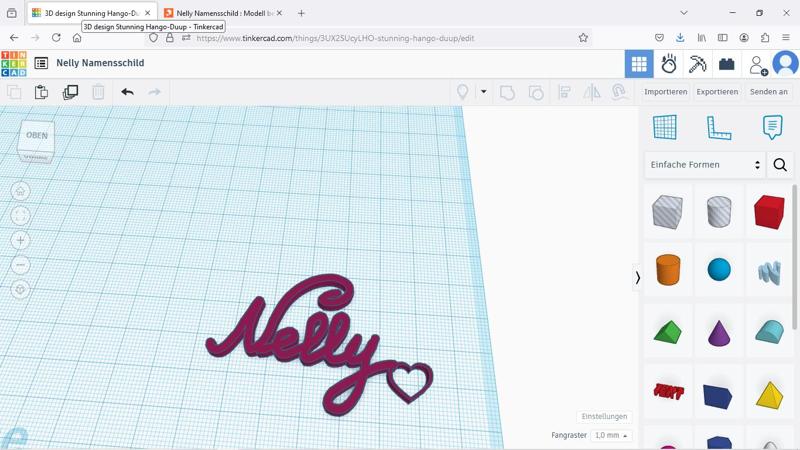Open the browser downloads icon
This screenshot has width=800, height=450.
[x=680, y=38]
